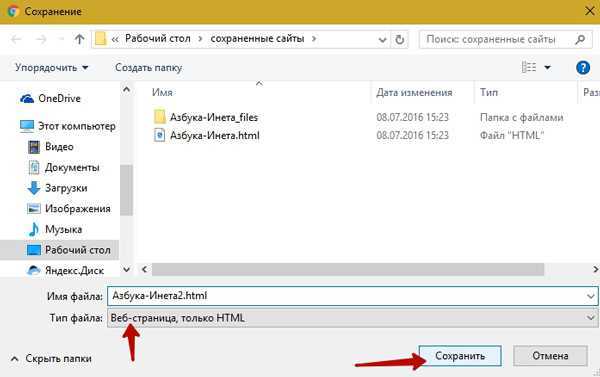Screen dimensions: 600x377
Task: Click the view mode icon
Action: [x=529, y=67]
